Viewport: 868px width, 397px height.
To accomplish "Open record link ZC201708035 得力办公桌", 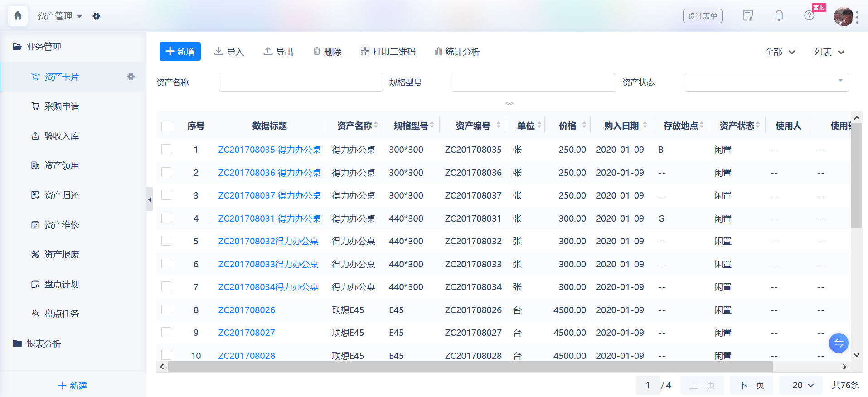I will [x=269, y=150].
